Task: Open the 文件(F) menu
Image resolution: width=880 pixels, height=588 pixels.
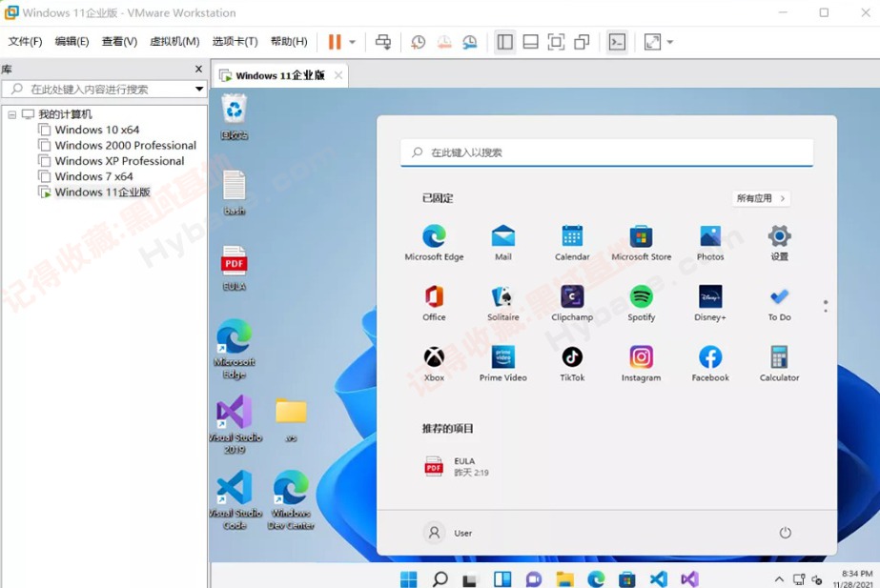Action: tap(25, 42)
